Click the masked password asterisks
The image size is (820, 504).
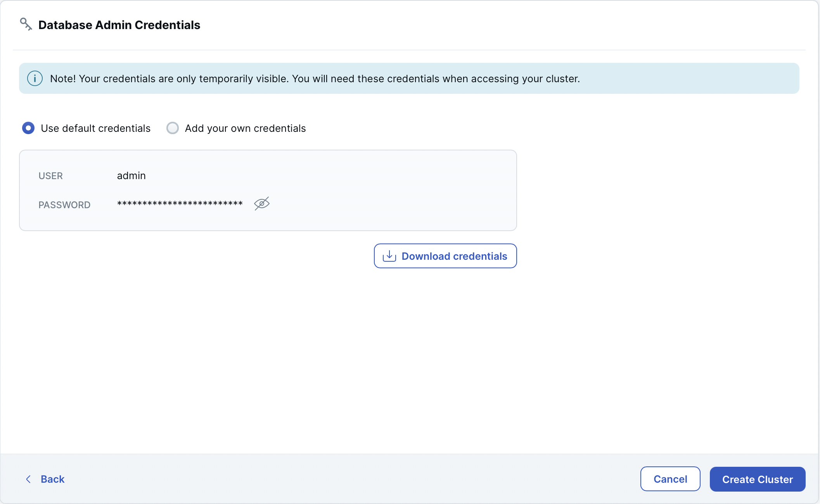coord(180,204)
